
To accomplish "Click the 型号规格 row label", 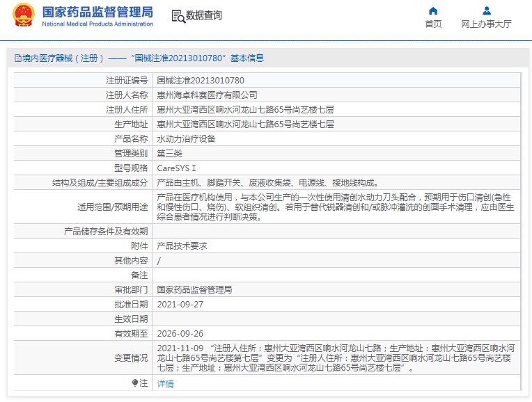I will (x=131, y=168).
